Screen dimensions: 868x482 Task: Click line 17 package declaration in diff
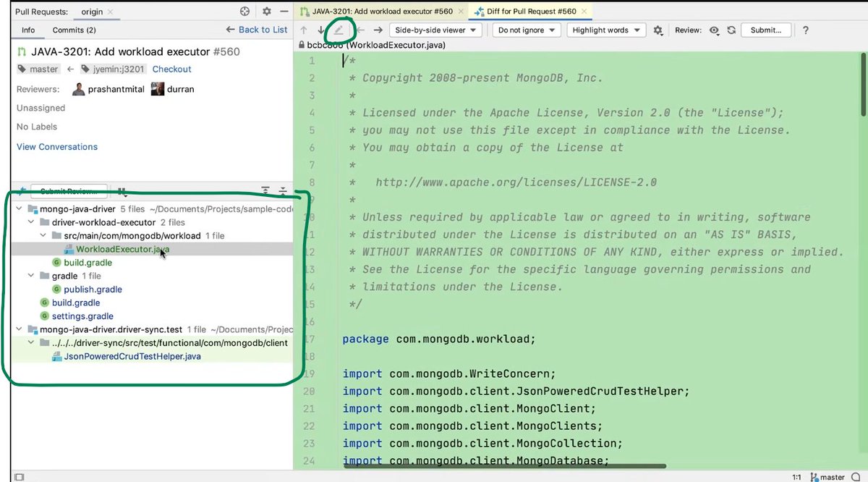click(439, 339)
